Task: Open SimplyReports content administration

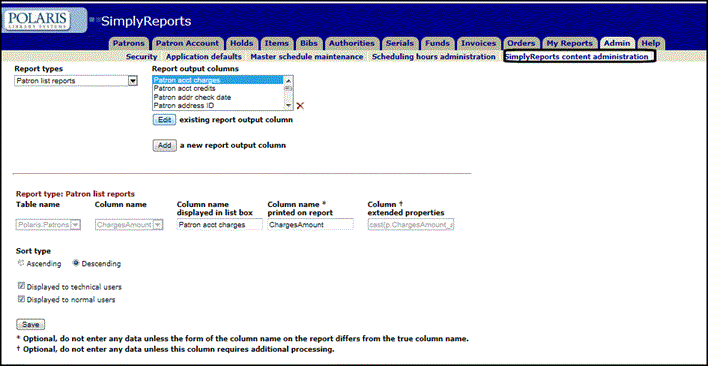Action: pos(577,57)
